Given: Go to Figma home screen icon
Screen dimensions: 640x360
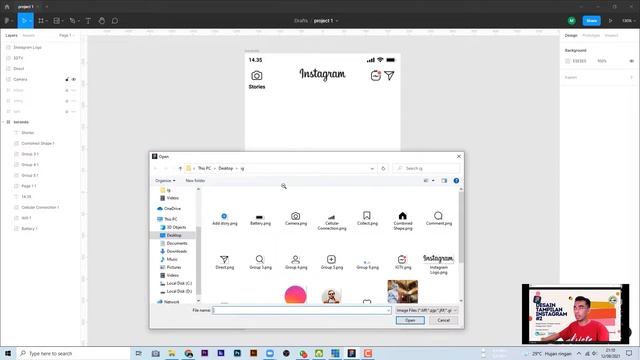Looking at the screenshot, I should [7, 7].
